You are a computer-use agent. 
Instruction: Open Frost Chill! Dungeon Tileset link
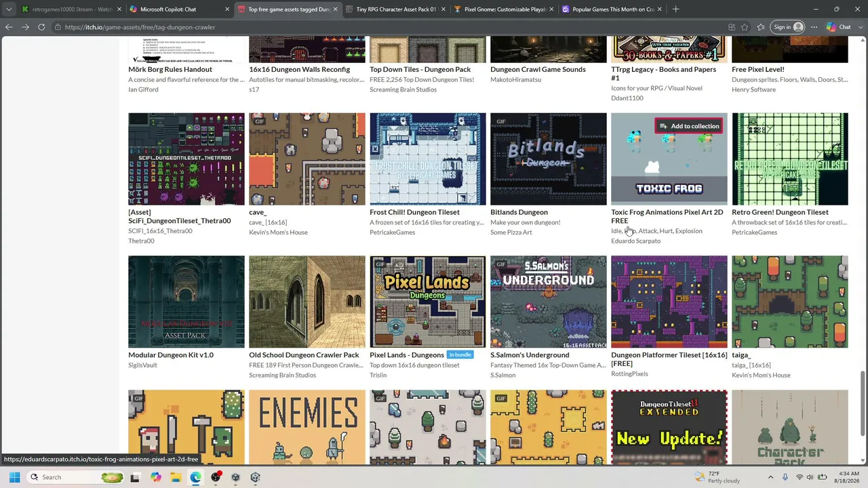pyautogui.click(x=414, y=212)
